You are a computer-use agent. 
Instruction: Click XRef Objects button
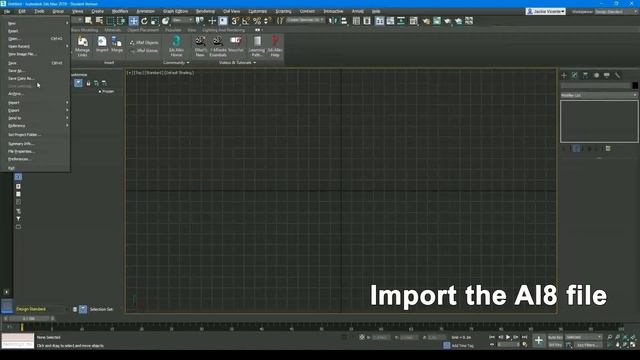[x=144, y=42]
